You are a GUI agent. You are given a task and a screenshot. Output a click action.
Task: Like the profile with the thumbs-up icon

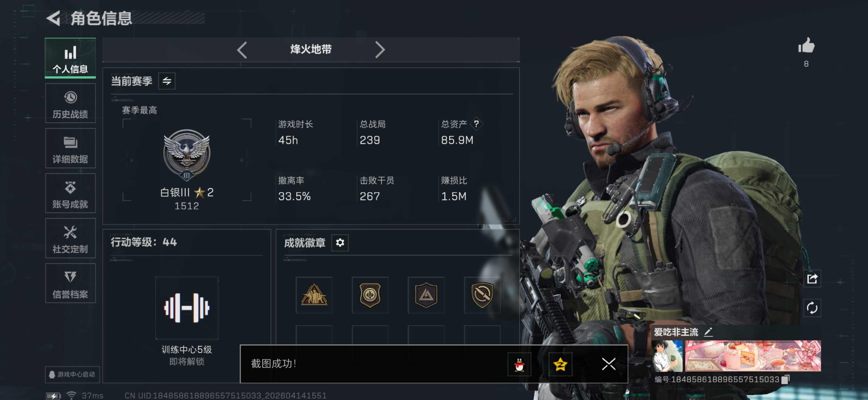point(806,45)
